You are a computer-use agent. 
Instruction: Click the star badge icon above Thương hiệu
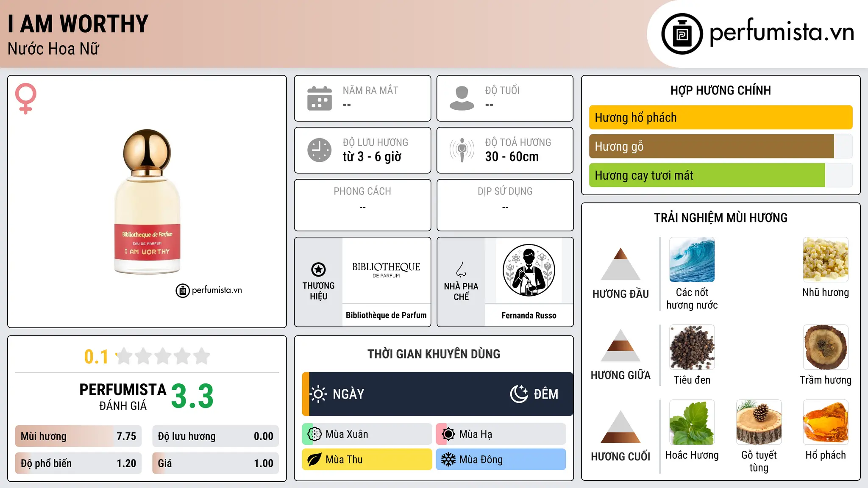point(318,269)
